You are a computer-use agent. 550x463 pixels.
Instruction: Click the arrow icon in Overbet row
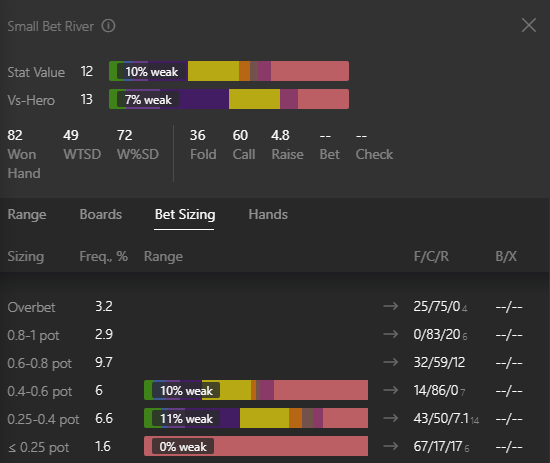point(390,306)
